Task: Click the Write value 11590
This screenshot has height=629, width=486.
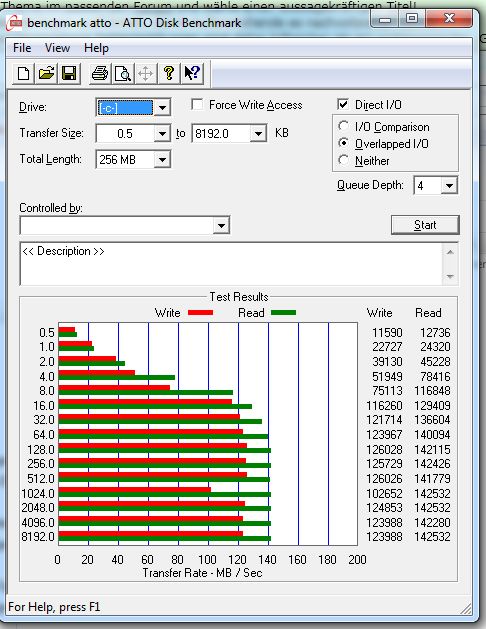Action: tap(387, 333)
